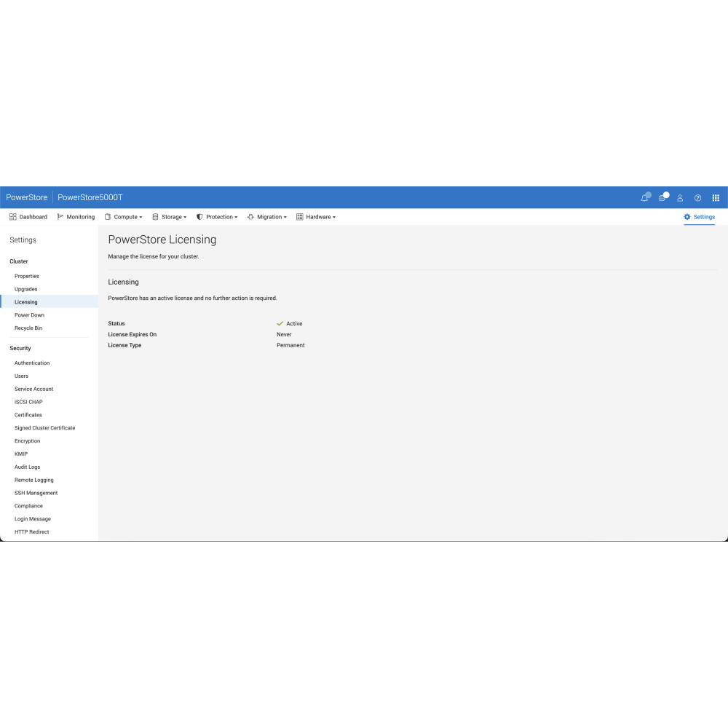Select Properties in Cluster settings
Screen dimensions: 728x728
(27, 276)
